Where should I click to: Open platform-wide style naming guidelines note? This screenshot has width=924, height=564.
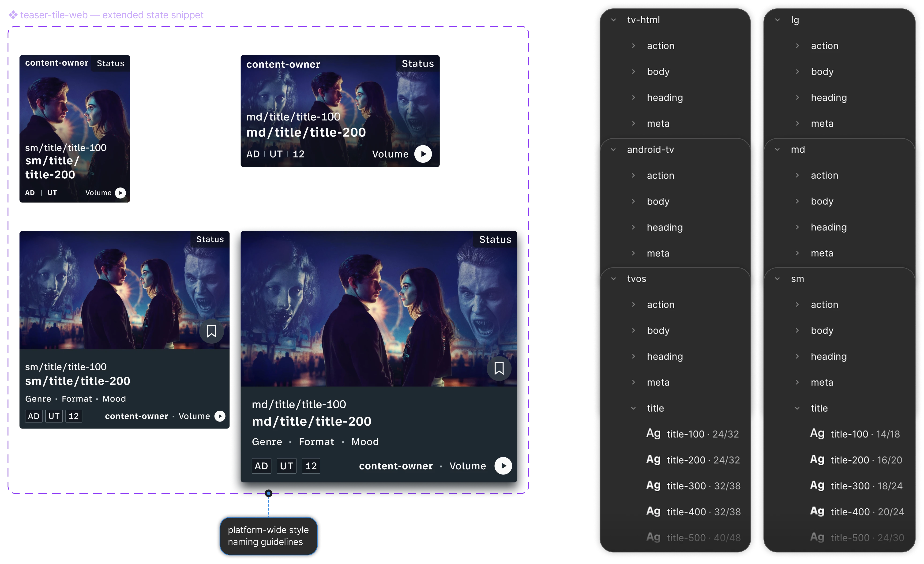268,536
